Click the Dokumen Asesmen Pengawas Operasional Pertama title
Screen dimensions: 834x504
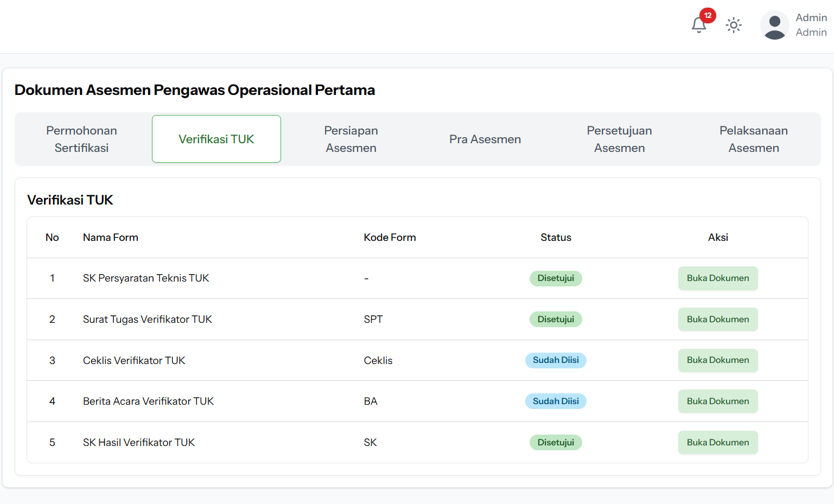click(195, 90)
